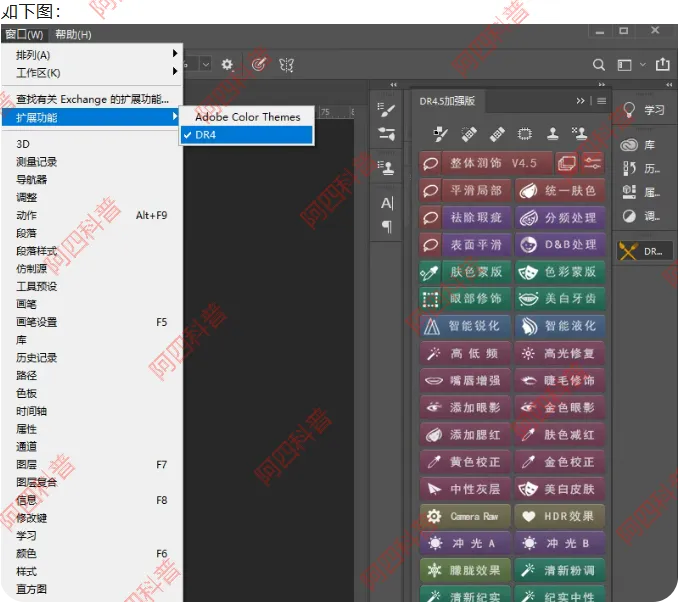678x602 pixels.
Task: Click 分频处理 button
Action: tap(560, 218)
